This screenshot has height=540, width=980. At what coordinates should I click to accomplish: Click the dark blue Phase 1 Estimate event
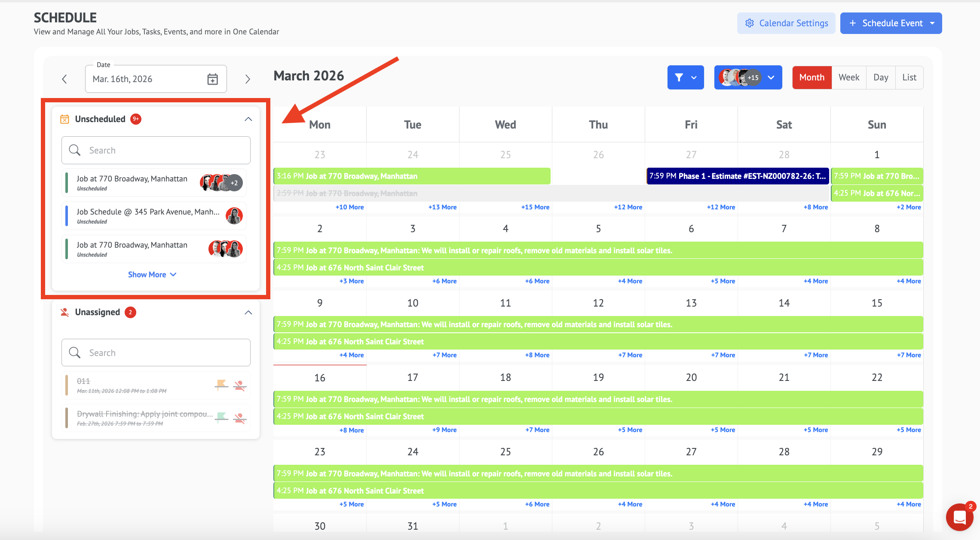[x=737, y=176]
